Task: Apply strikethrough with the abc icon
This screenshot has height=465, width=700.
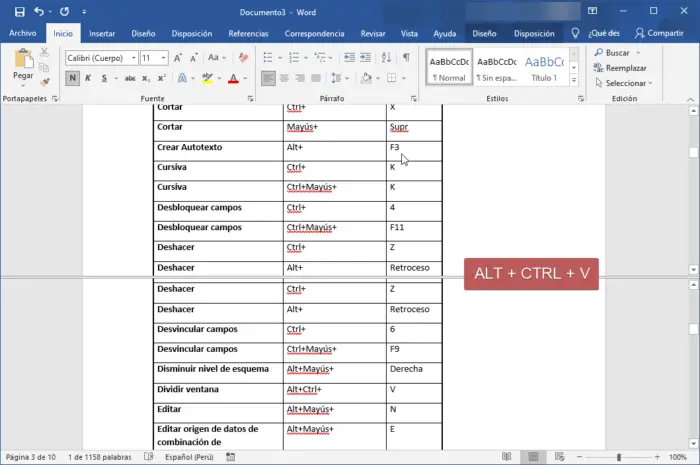Action: tap(130, 79)
